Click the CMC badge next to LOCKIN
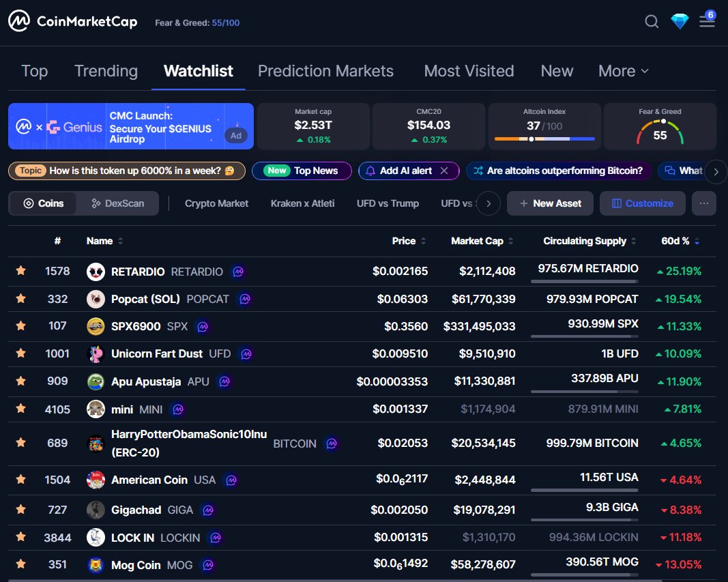728x582 pixels. click(x=216, y=538)
